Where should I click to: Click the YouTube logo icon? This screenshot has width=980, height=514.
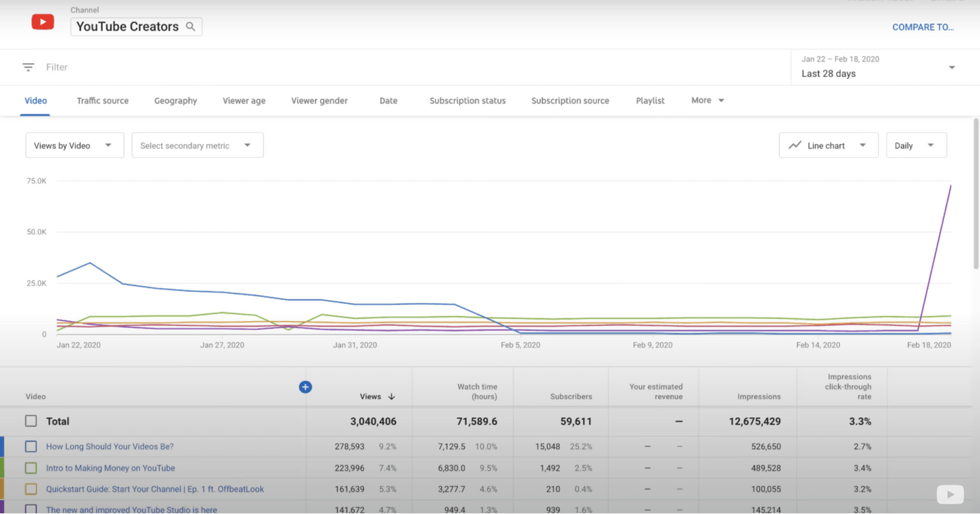pyautogui.click(x=42, y=22)
